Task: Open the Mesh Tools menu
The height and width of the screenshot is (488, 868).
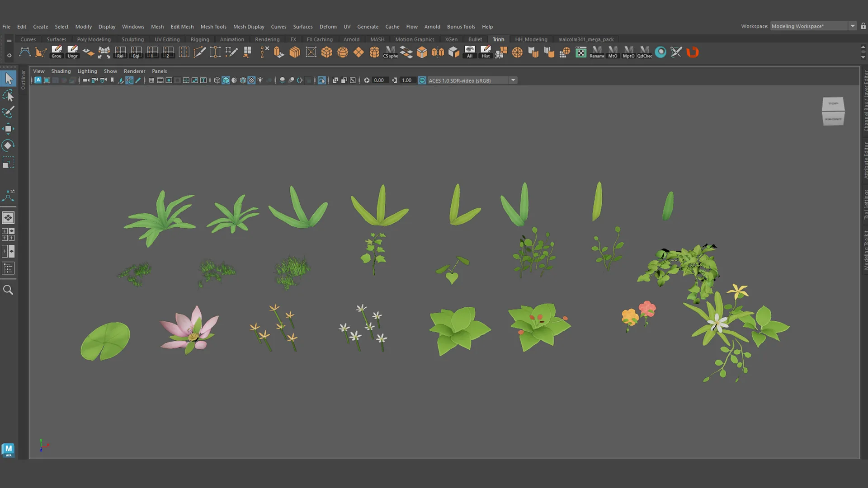Action: coord(213,27)
